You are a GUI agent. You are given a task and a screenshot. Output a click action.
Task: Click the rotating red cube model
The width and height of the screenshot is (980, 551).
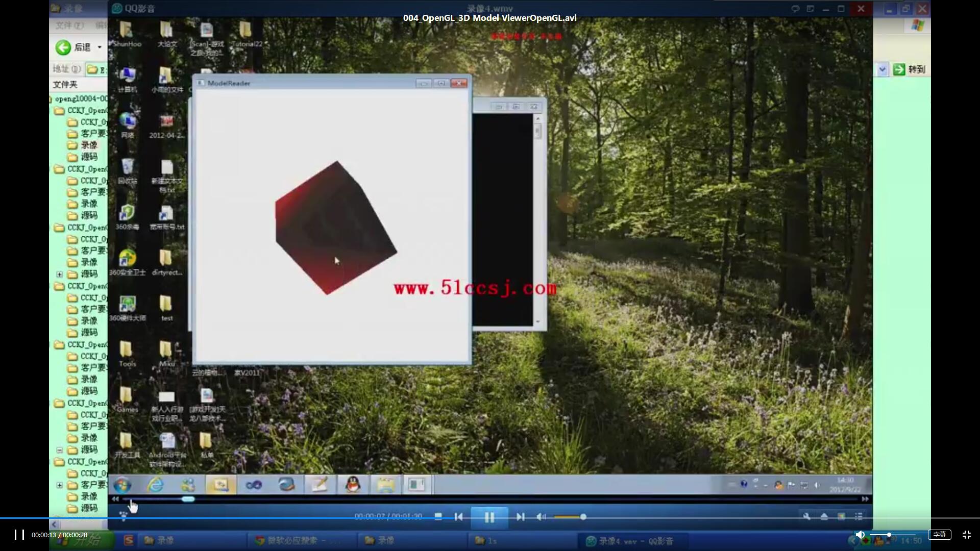tap(335, 228)
